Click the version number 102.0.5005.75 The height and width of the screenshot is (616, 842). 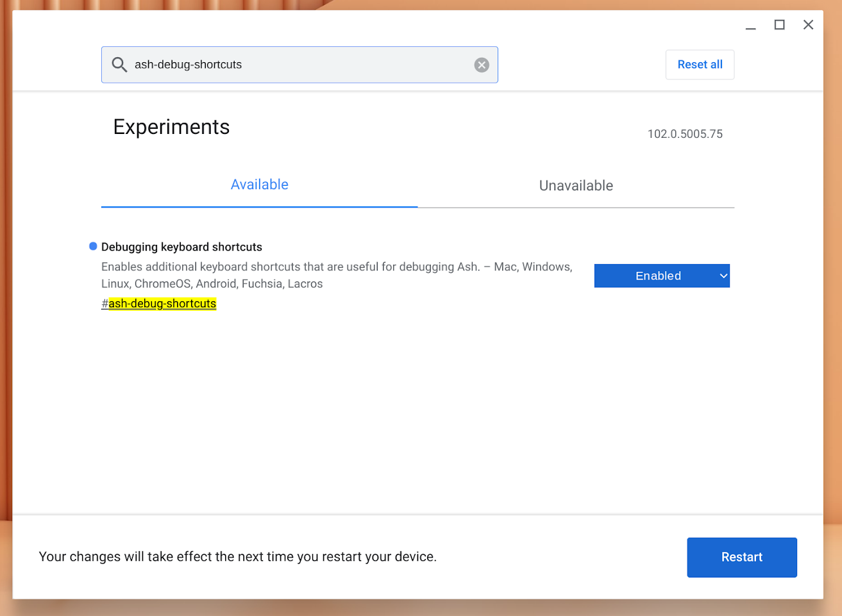click(685, 134)
